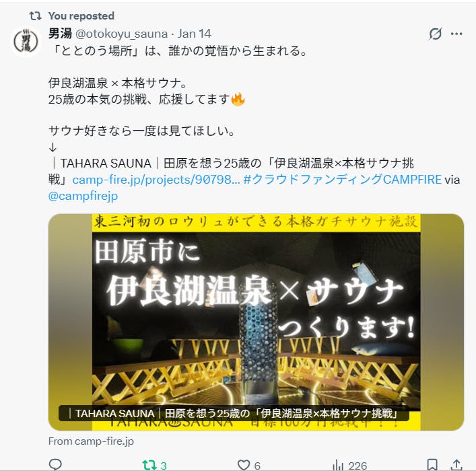Open 男湯 profile avatar
476x471 pixels.
tap(26, 41)
